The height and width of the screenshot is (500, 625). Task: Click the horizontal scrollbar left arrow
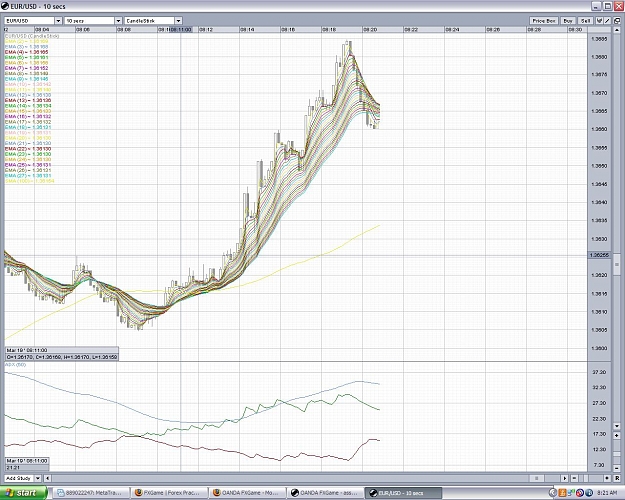click(47, 478)
